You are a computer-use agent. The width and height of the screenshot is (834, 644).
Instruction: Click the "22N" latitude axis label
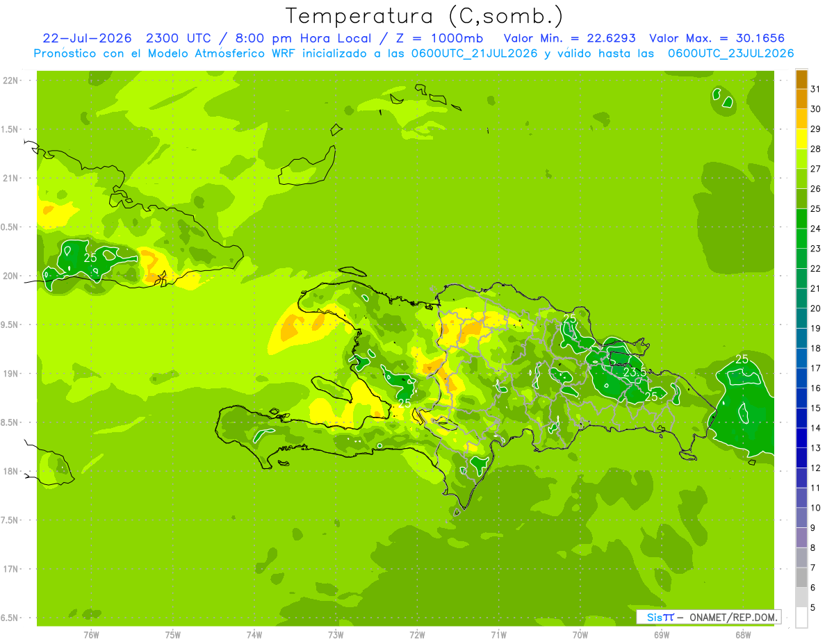click(10, 81)
